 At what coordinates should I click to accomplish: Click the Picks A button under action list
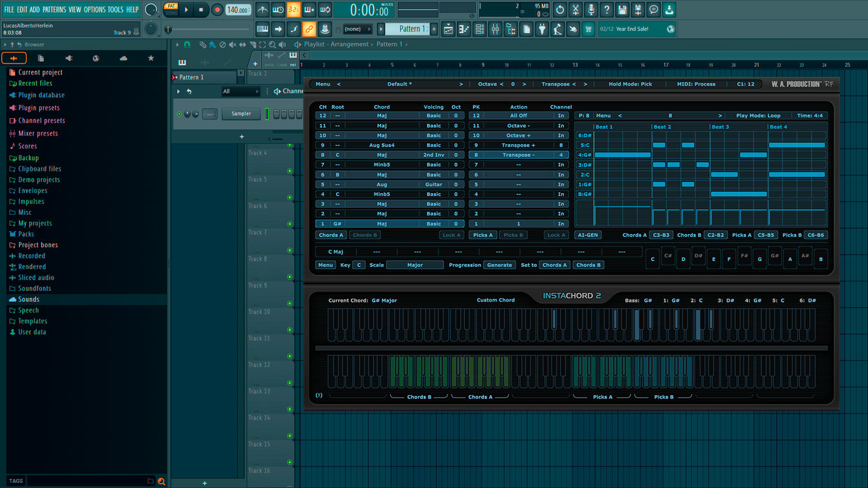coord(484,235)
